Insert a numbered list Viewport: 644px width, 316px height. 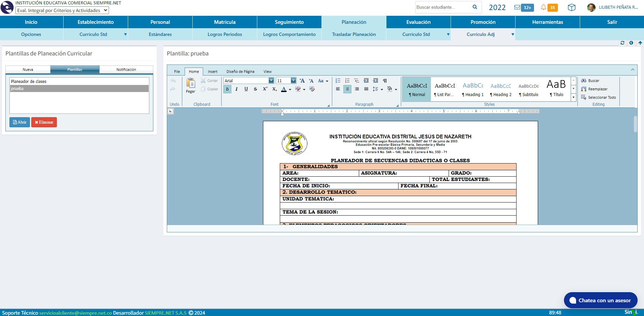click(347, 81)
